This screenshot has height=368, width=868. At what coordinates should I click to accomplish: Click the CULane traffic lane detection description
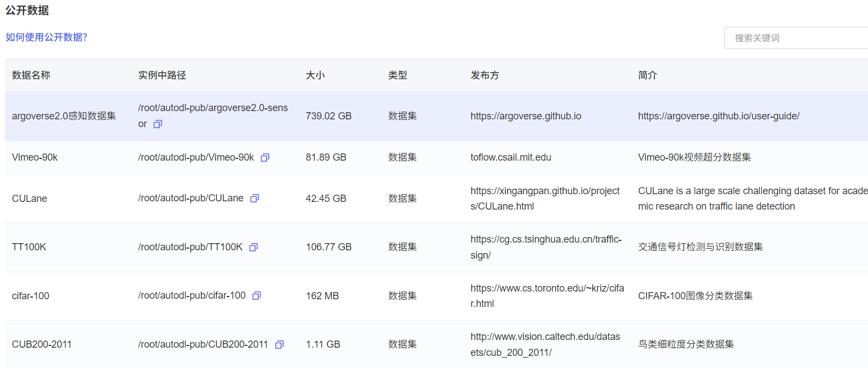point(753,199)
